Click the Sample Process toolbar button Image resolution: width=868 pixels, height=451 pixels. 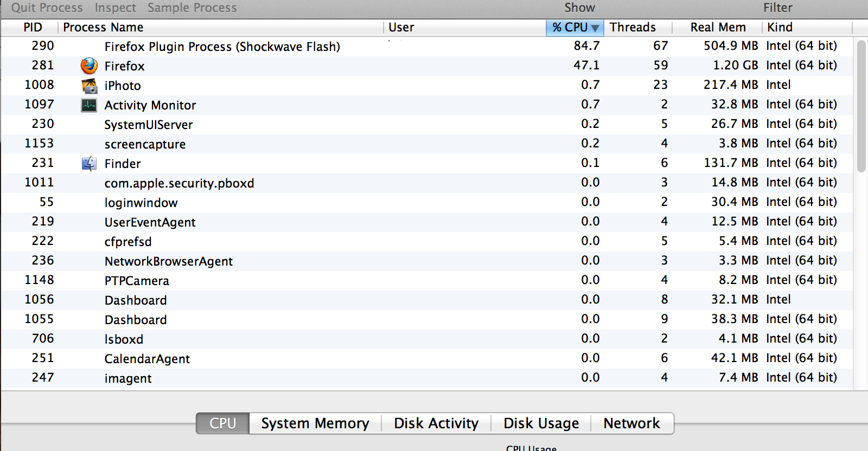click(x=192, y=8)
